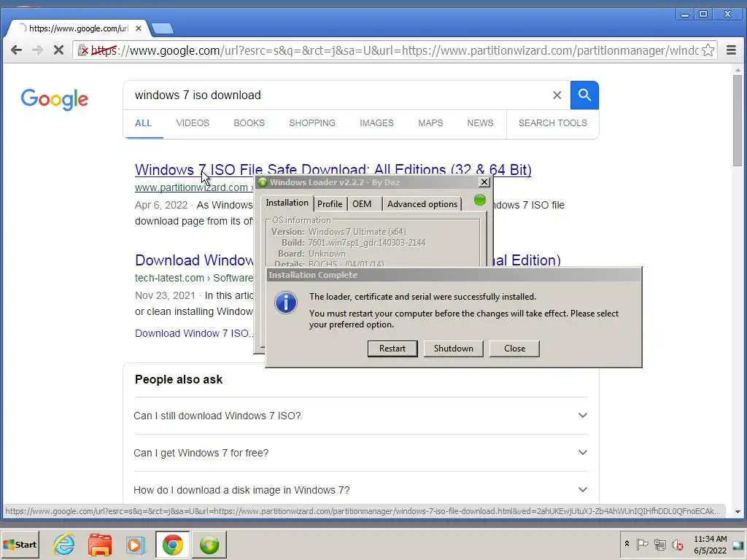Switch to SHOPPING results
Screen dimensions: 747x560
[312, 123]
